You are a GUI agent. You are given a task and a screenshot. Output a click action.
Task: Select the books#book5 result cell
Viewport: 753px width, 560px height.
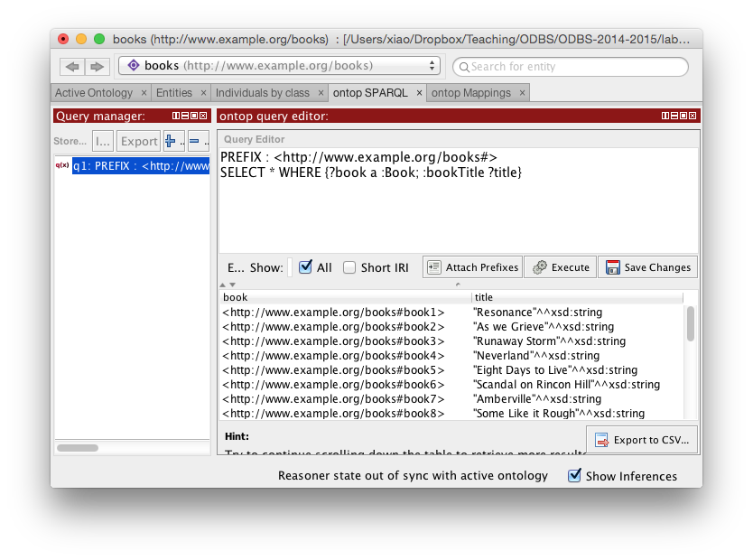tap(345, 369)
